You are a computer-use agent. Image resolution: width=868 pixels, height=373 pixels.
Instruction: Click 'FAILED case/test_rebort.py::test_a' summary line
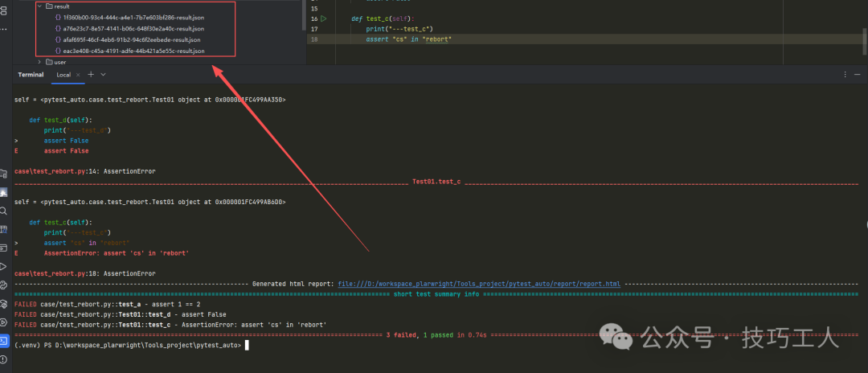[x=108, y=305]
